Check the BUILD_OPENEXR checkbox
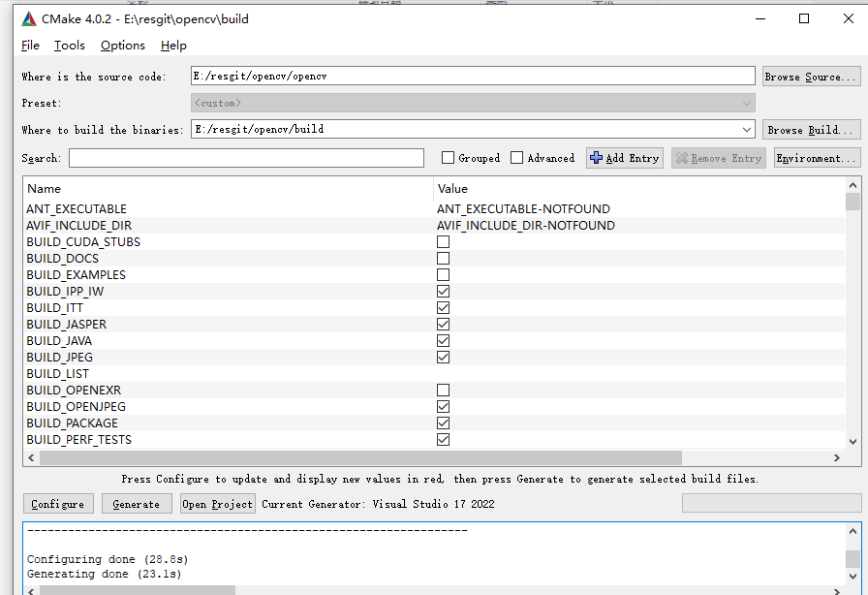This screenshot has height=595, width=868. pos(443,390)
